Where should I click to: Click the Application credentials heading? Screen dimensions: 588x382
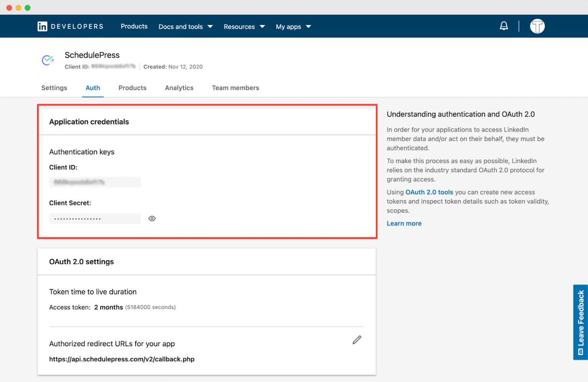point(89,122)
